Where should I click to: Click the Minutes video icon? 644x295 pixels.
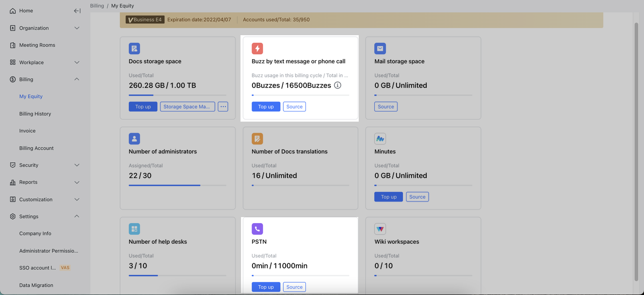point(380,139)
